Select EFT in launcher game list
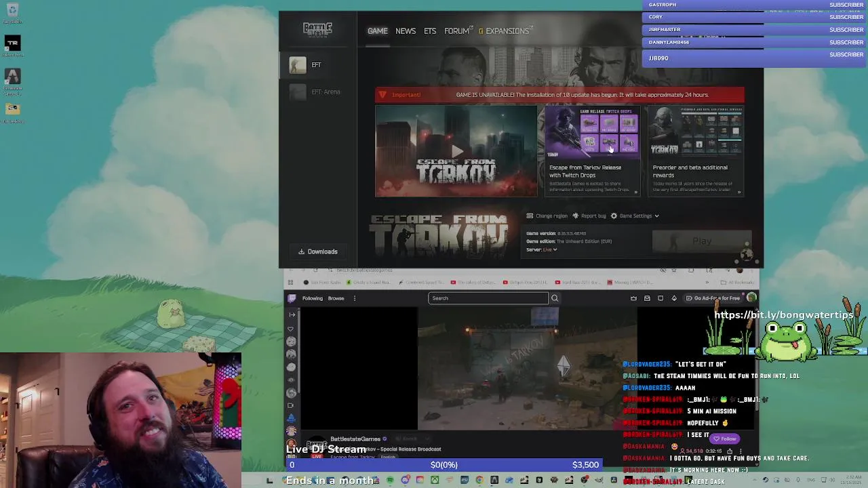The height and width of the screenshot is (488, 868). [319, 64]
